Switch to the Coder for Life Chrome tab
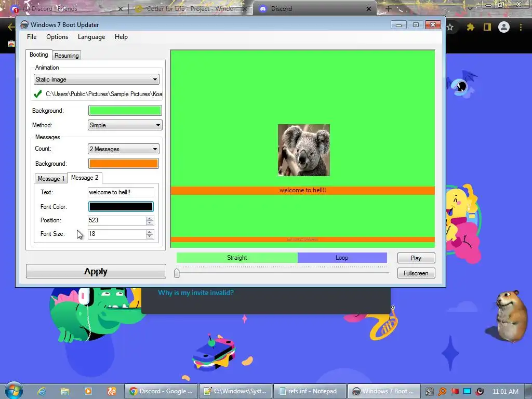532x399 pixels. (x=189, y=9)
